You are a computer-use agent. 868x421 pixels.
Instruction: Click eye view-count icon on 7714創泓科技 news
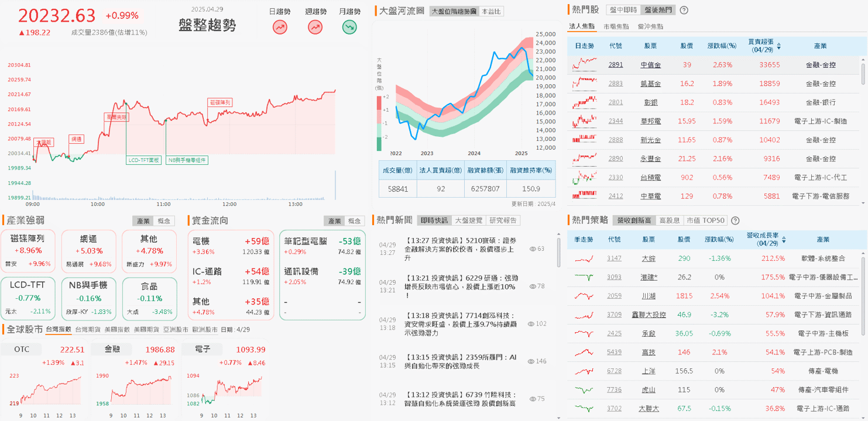click(x=530, y=323)
